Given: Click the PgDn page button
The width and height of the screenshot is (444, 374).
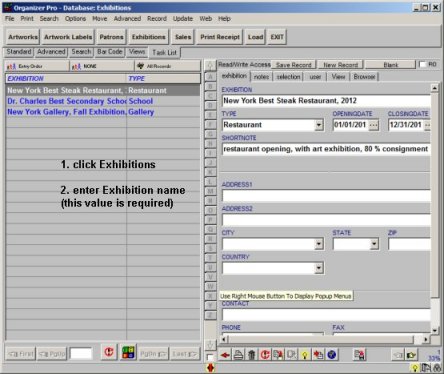Looking at the screenshot, I should [x=153, y=354].
